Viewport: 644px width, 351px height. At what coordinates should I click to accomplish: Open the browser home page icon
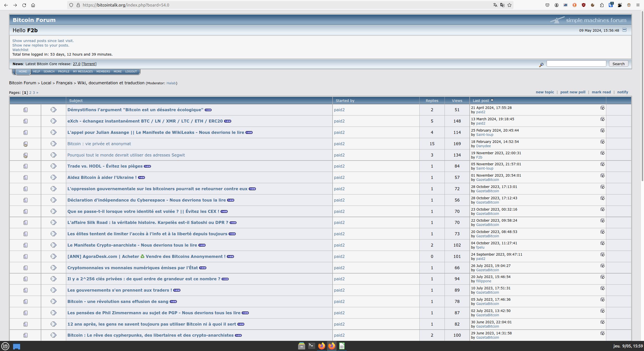click(33, 5)
